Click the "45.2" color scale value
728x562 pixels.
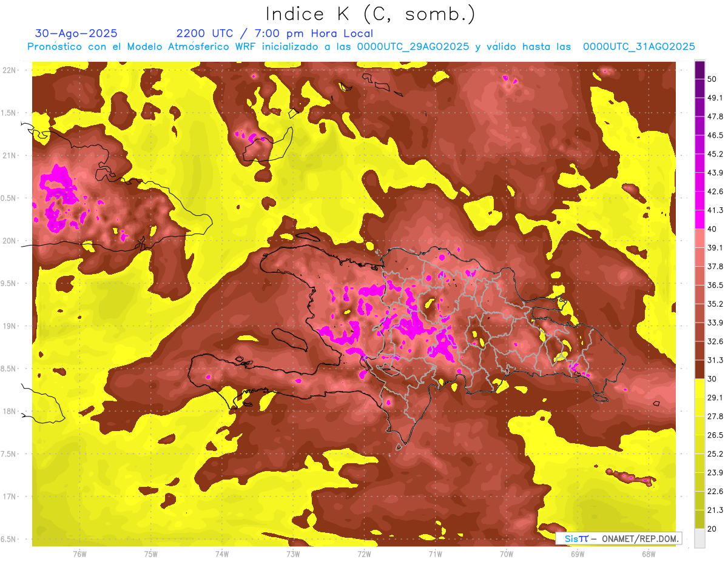click(x=715, y=153)
